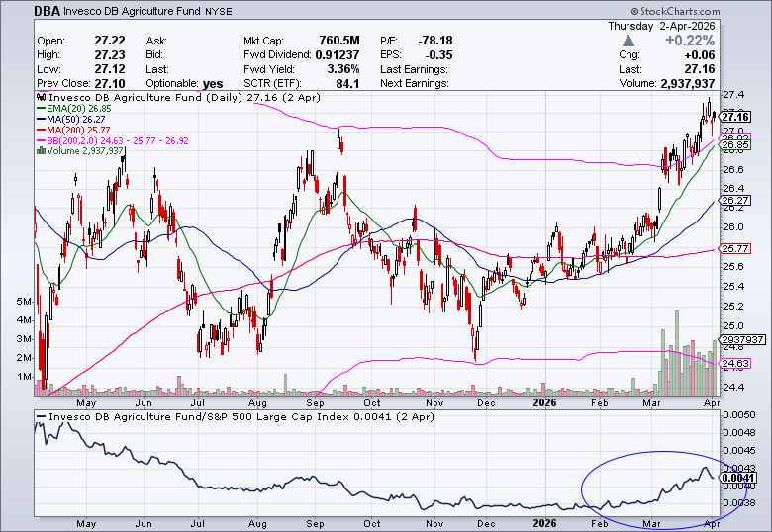Click the 26.27 MA(50) price tag
772x532 pixels.
tap(735, 200)
